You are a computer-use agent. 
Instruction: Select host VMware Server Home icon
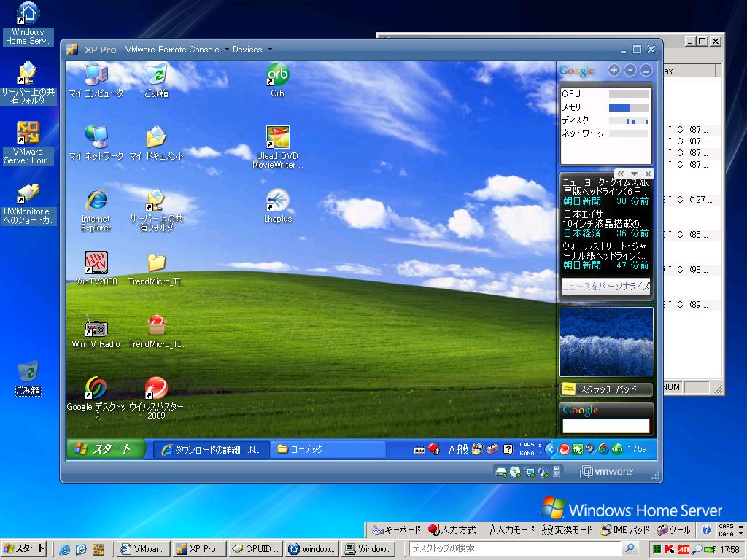[x=28, y=143]
